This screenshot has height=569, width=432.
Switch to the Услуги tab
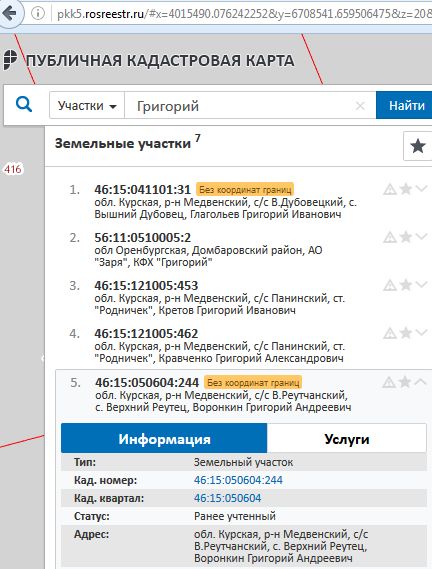(x=347, y=438)
